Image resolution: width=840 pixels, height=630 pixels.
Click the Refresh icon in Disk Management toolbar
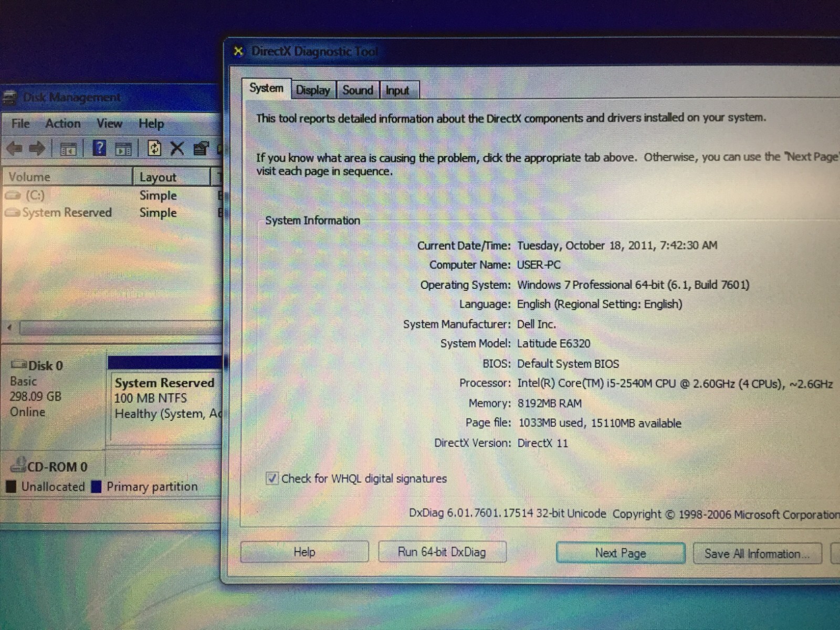154,148
